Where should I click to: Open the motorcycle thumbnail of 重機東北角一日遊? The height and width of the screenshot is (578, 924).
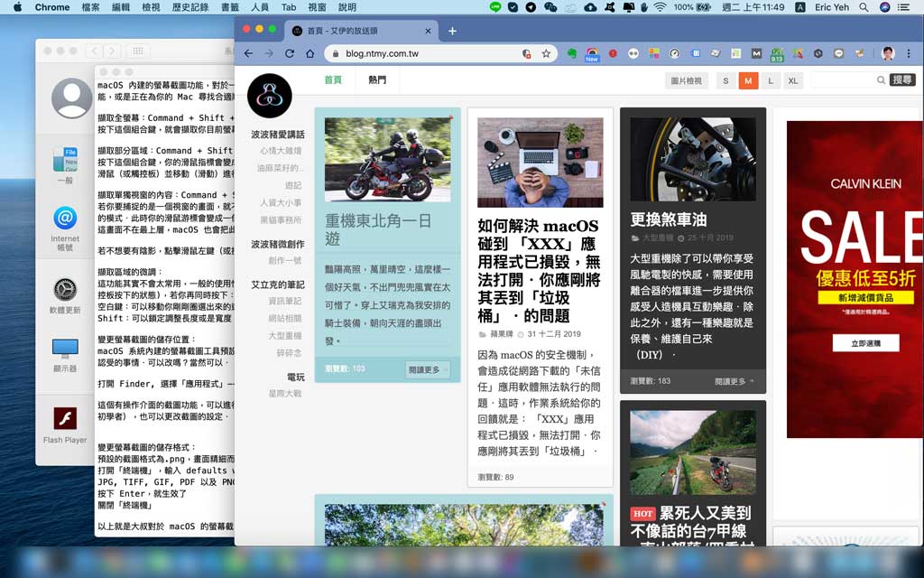(x=387, y=160)
